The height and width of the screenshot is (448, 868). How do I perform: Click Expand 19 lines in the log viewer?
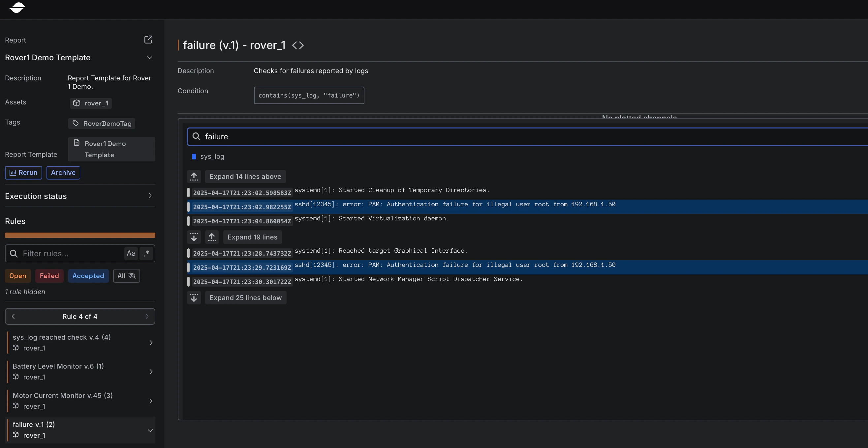[252, 237]
